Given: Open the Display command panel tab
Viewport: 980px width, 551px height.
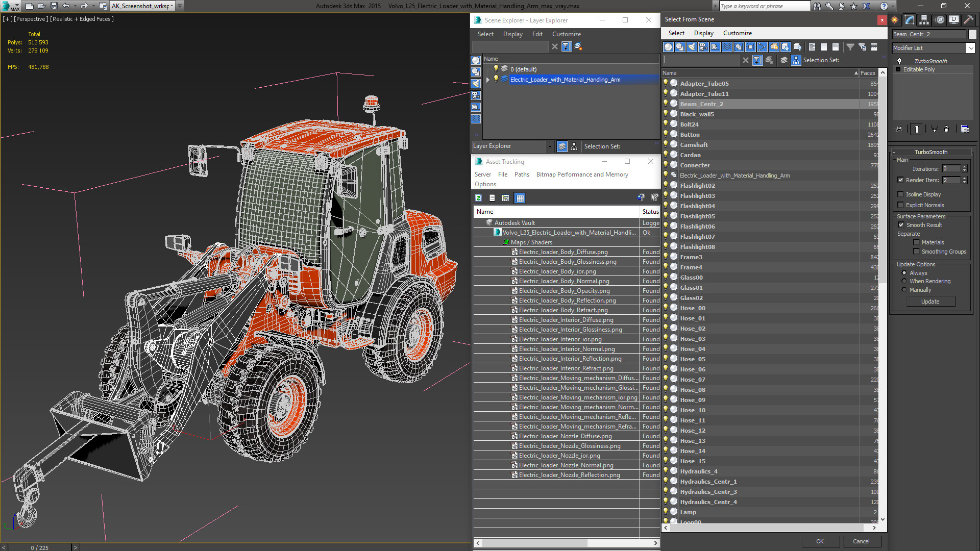Looking at the screenshot, I should pos(953,20).
